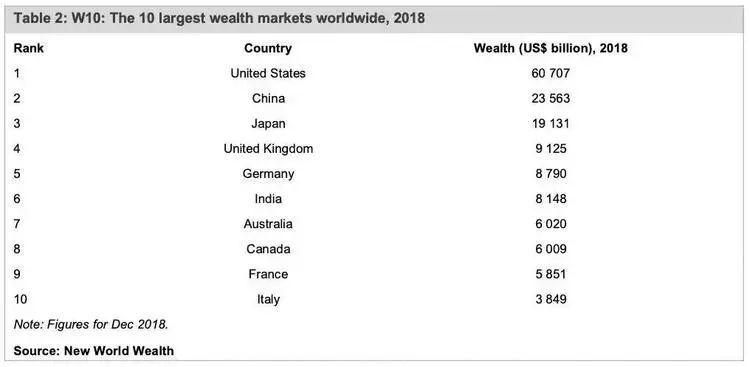The width and height of the screenshot is (750, 367).
Task: Click the 'China' country cell
Action: click(268, 99)
